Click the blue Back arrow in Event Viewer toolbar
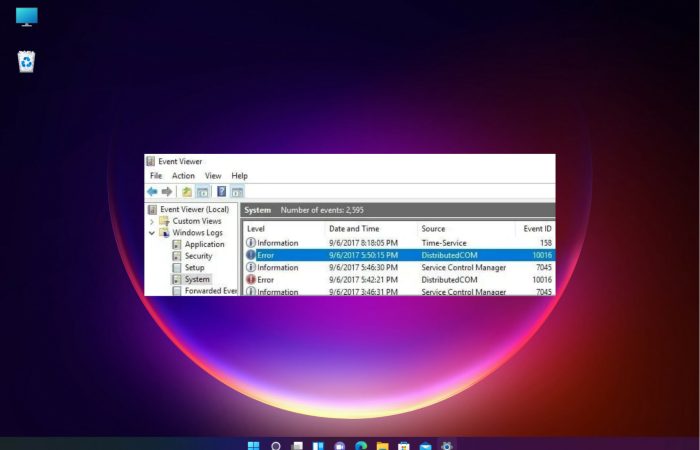Viewport: 700px width, 450px height. (152, 192)
